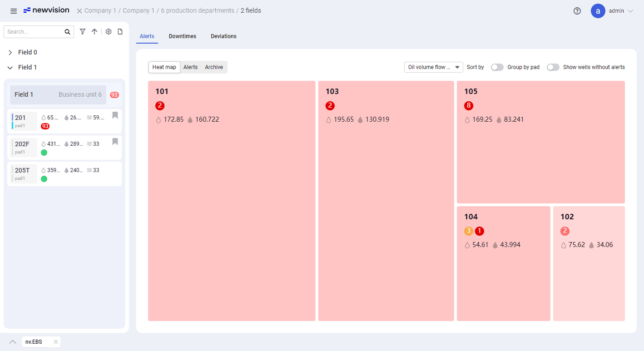Click the bookmark icon on well 201
Viewport: 644px width, 351px height.
tap(115, 115)
